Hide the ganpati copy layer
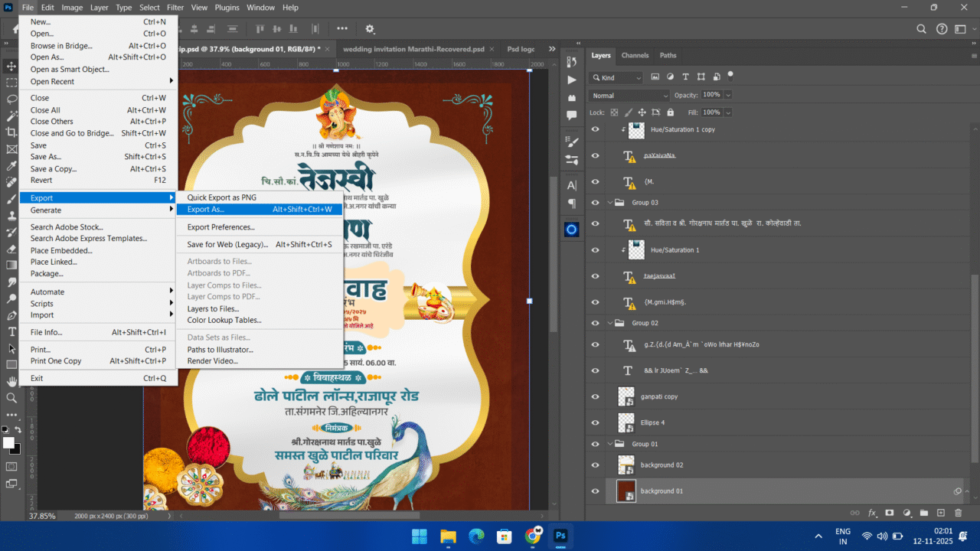980x551 pixels. 595,396
